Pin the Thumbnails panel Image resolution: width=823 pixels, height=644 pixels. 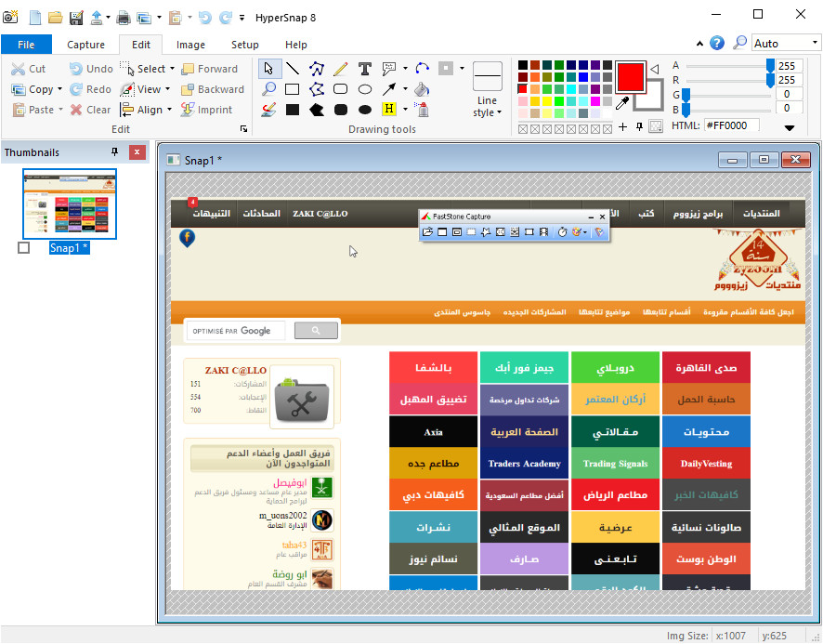coord(114,151)
